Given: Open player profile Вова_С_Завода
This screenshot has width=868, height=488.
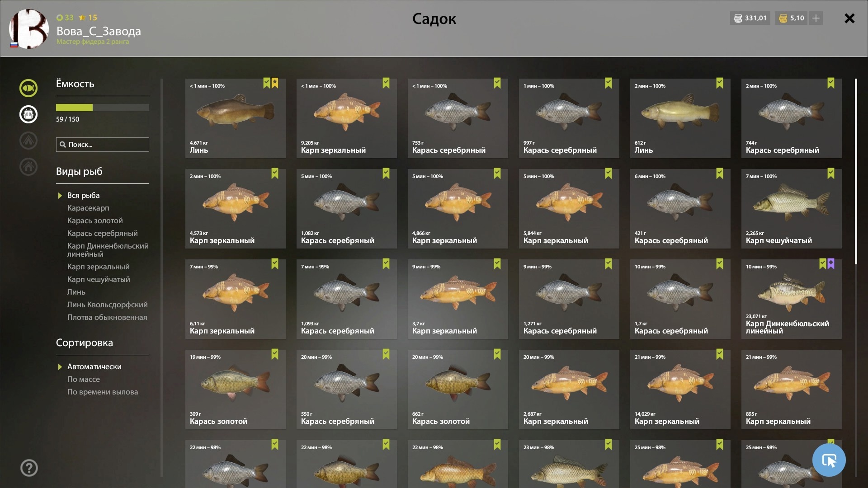Looking at the screenshot, I should pos(99,31).
